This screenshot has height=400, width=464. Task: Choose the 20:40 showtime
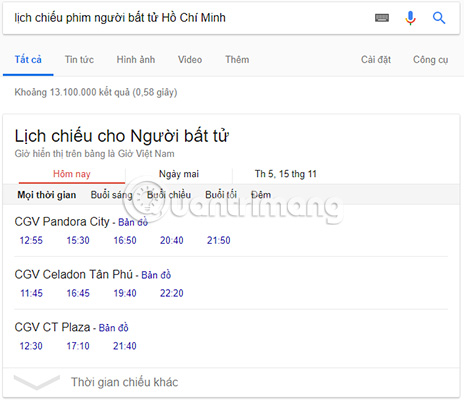click(x=172, y=240)
